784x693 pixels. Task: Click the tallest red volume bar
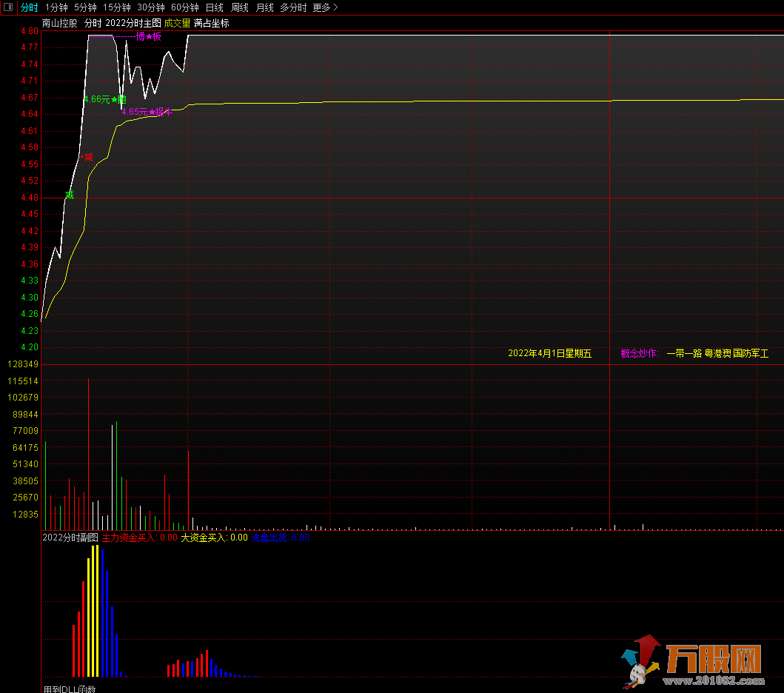tap(89, 454)
